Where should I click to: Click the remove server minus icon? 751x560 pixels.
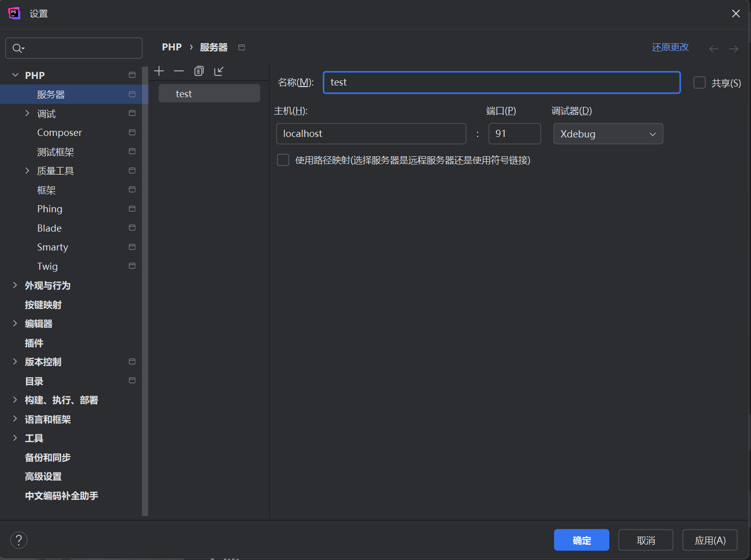click(179, 71)
